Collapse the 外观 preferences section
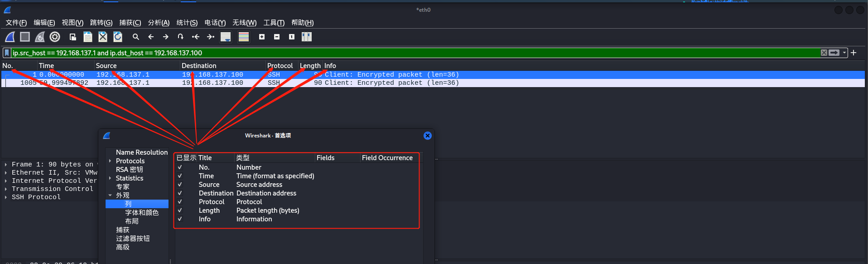 pos(110,196)
